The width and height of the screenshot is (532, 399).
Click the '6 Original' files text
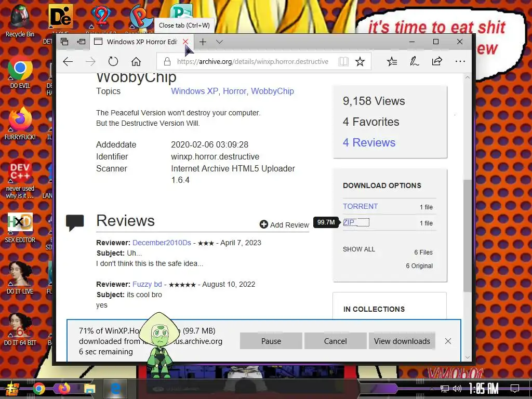[x=419, y=266]
